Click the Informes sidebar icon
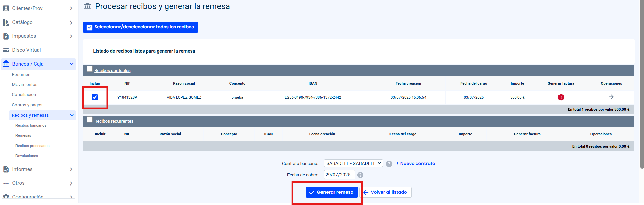Image resolution: width=644 pixels, height=205 pixels. point(6,169)
